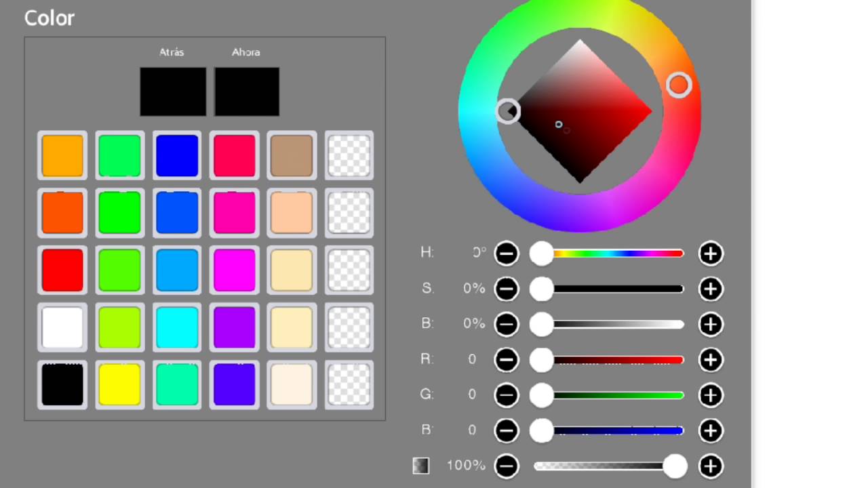Image resolution: width=868 pixels, height=488 pixels.
Task: Choose the pure dark blue swatch
Action: click(x=177, y=155)
